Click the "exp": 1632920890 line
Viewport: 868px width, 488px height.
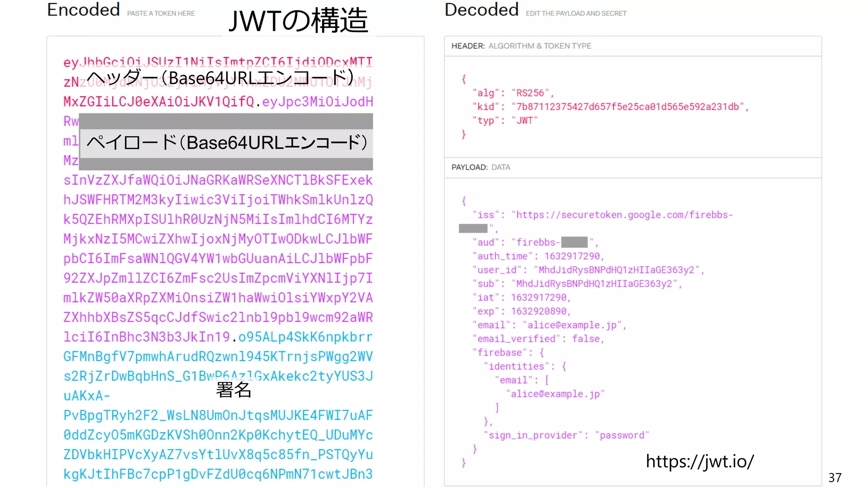(522, 311)
